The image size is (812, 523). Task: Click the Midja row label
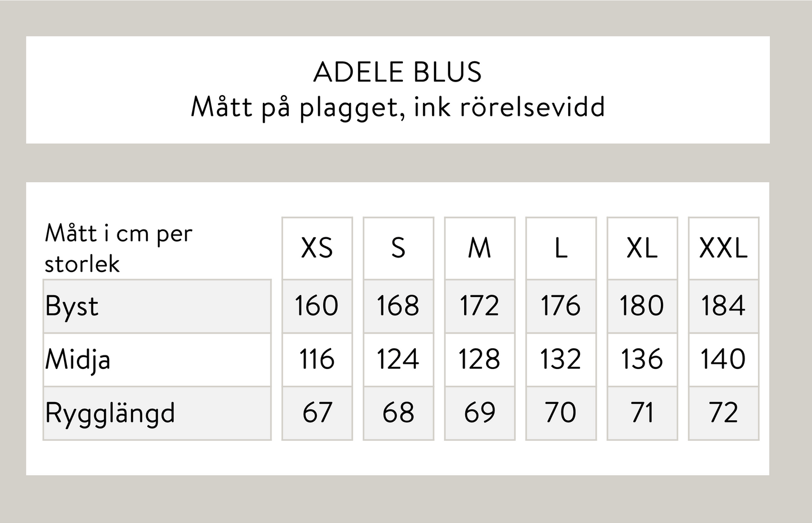pyautogui.click(x=78, y=360)
